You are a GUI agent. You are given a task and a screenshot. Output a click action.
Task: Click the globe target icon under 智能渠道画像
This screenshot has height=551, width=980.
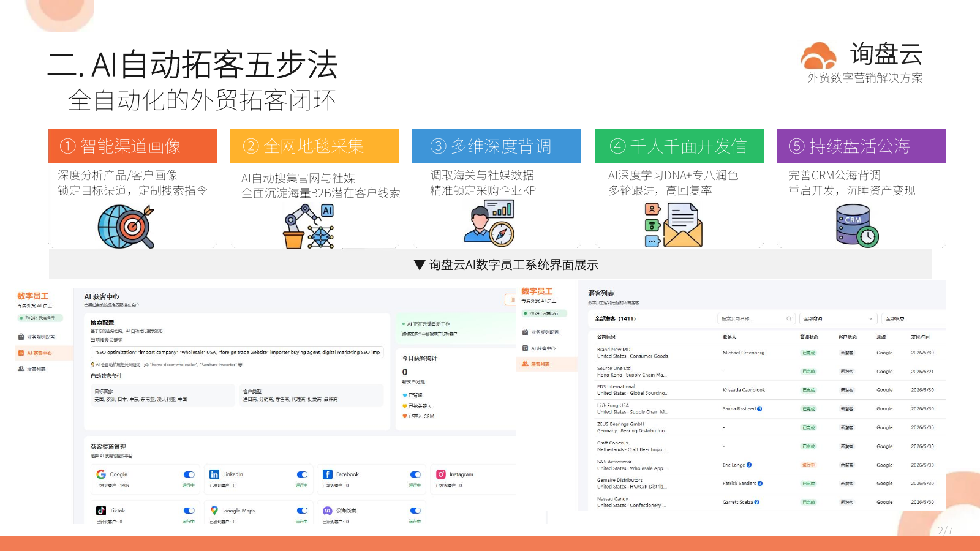click(x=126, y=226)
